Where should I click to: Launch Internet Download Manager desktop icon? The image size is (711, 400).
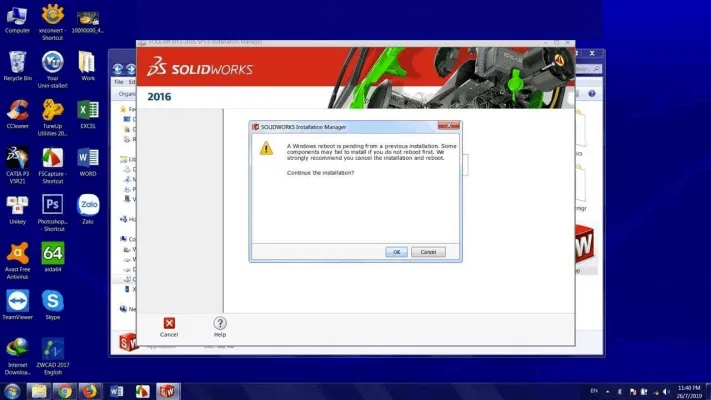tap(17, 356)
